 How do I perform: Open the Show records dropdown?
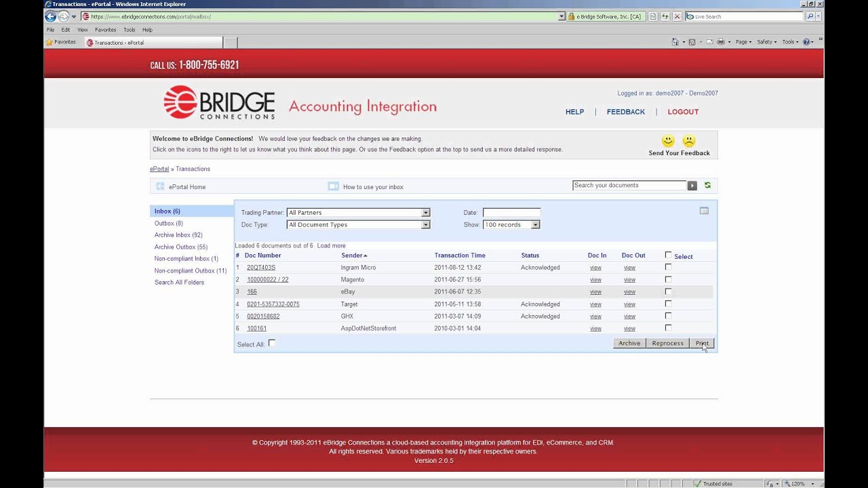(511, 225)
